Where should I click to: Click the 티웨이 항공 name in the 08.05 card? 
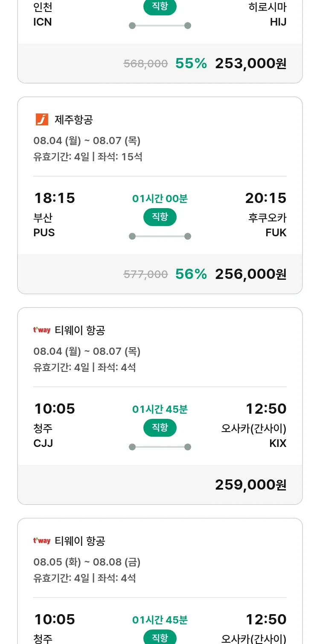pyautogui.click(x=80, y=541)
